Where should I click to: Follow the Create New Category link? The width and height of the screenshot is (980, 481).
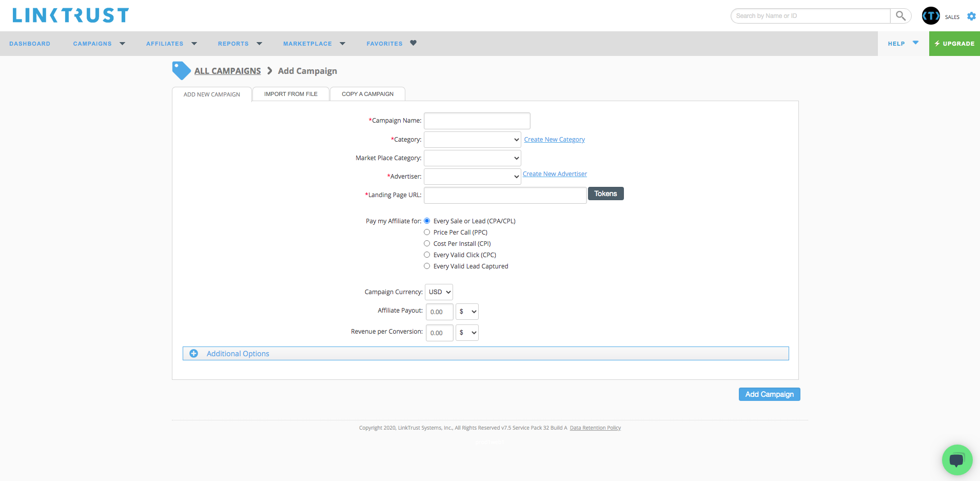click(x=554, y=140)
